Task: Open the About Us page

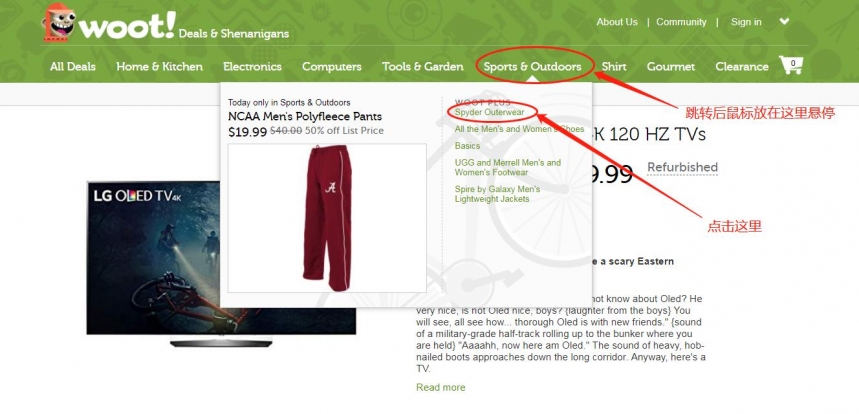Action: [617, 22]
